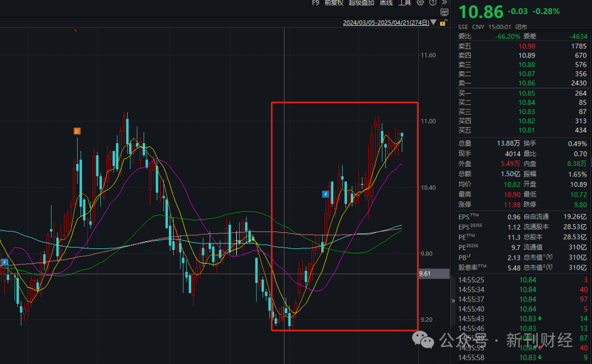Screen dimensions: 592x364
Task: Open the 前复权 adjustment menu
Action: (x=334, y=3)
